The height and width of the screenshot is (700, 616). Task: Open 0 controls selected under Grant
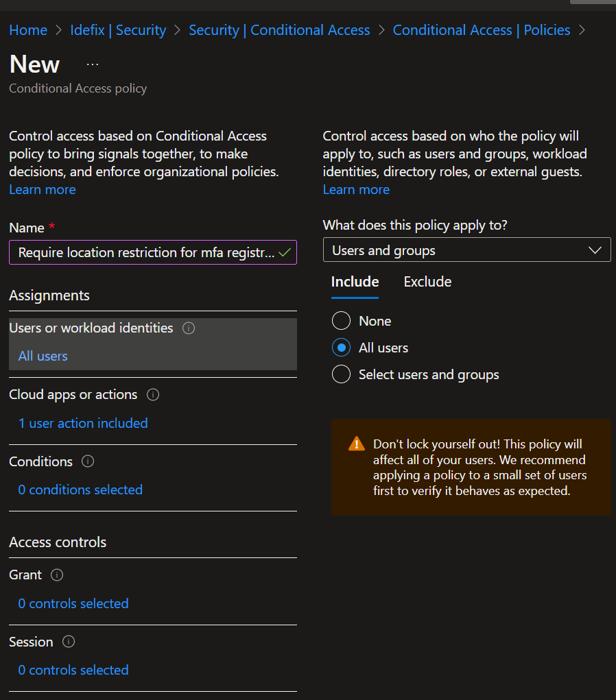(73, 603)
